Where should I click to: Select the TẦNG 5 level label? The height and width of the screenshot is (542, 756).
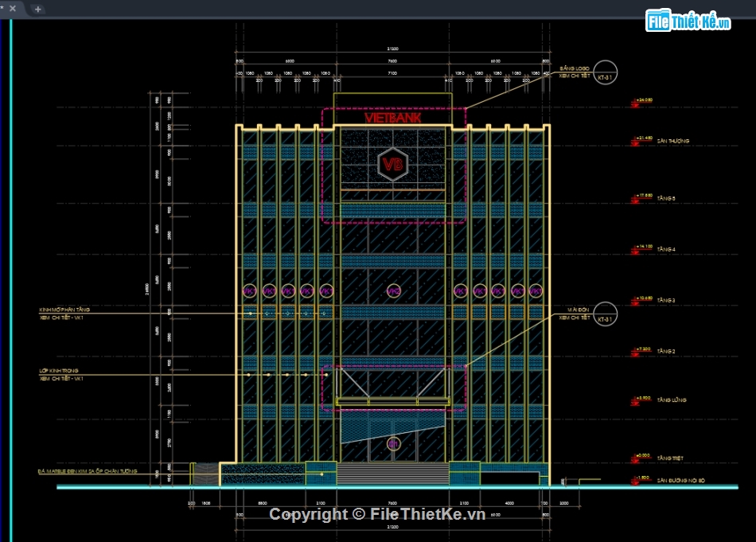point(666,198)
